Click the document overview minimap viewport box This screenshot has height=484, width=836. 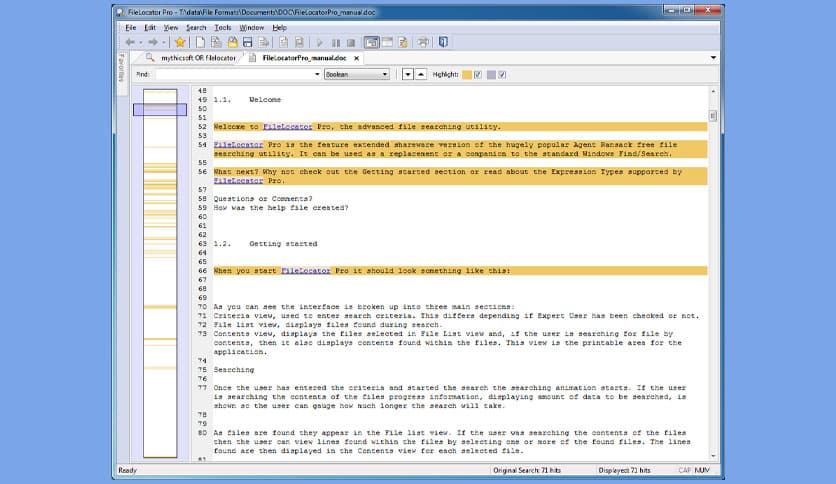(160, 110)
